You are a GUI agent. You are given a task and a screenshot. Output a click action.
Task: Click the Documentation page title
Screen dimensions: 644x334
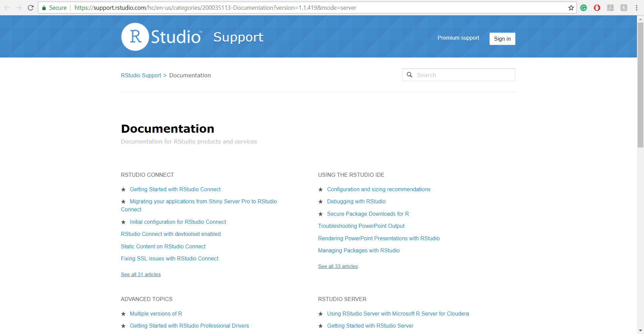168,129
